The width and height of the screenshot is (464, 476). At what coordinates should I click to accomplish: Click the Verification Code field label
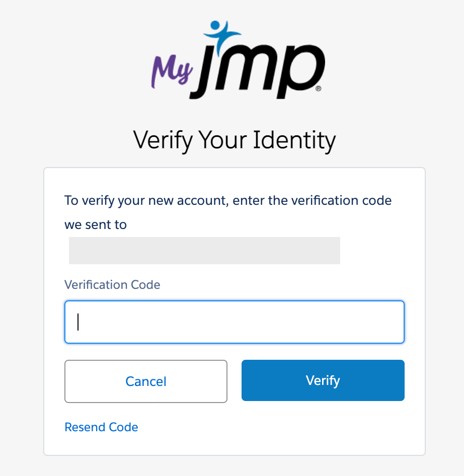pyautogui.click(x=112, y=285)
